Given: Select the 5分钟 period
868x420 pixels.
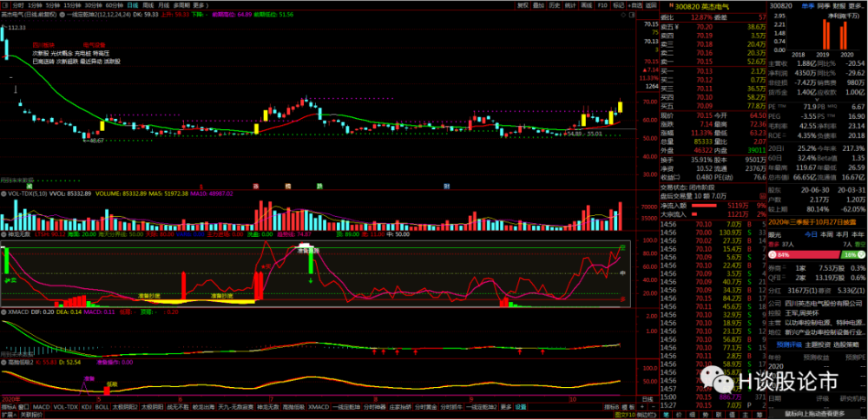Looking at the screenshot, I should 53,5.
